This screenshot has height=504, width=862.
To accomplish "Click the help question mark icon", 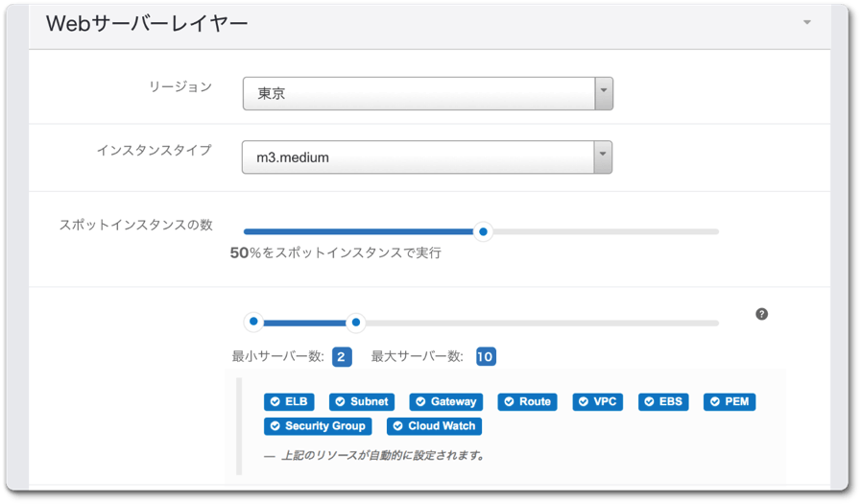I will [x=761, y=314].
